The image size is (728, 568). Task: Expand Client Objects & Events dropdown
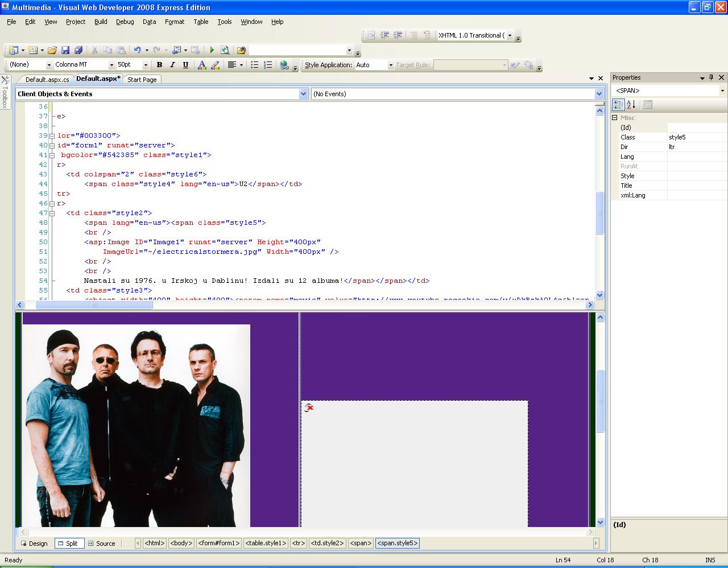[x=304, y=94]
